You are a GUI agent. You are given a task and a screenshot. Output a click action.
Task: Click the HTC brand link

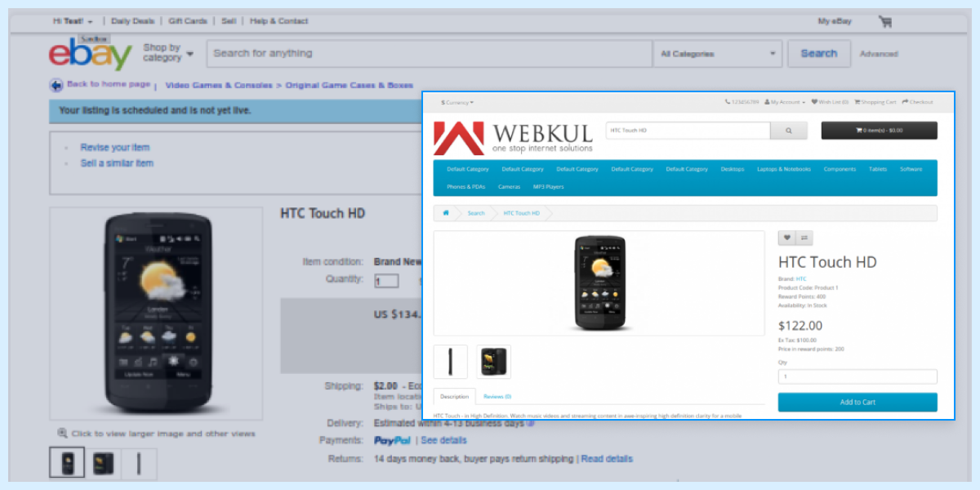click(x=800, y=278)
